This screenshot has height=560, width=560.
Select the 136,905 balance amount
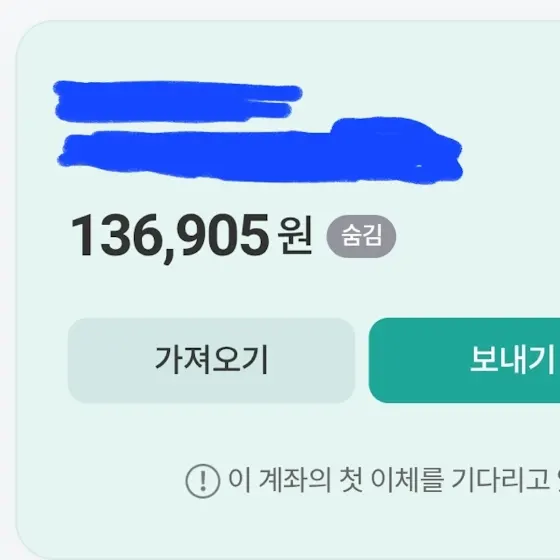coord(170,236)
